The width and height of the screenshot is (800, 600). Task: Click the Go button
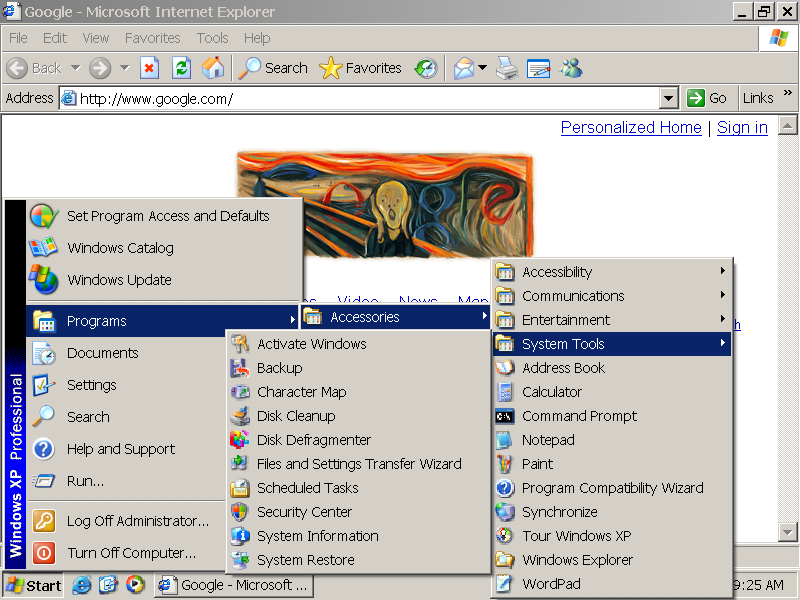pyautogui.click(x=707, y=98)
